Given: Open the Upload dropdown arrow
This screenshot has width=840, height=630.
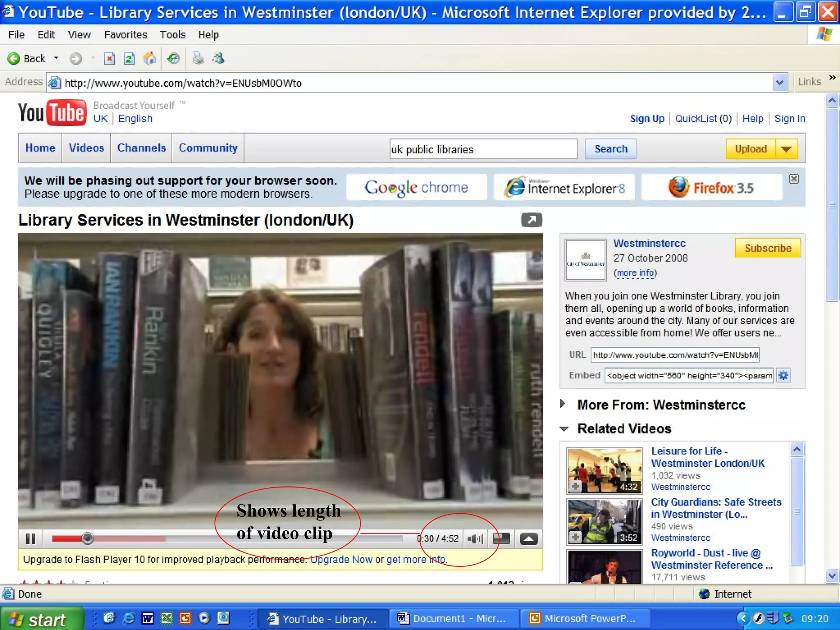Looking at the screenshot, I should (786, 149).
